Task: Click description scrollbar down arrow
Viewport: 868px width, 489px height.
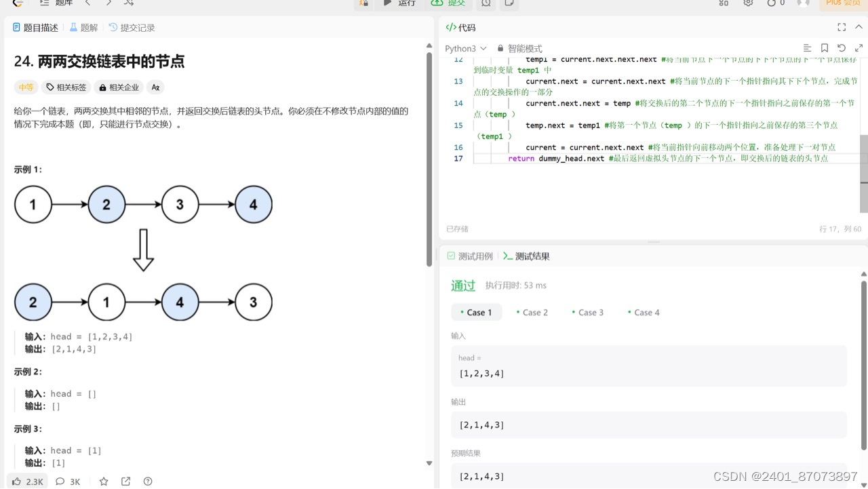Action: click(x=429, y=463)
